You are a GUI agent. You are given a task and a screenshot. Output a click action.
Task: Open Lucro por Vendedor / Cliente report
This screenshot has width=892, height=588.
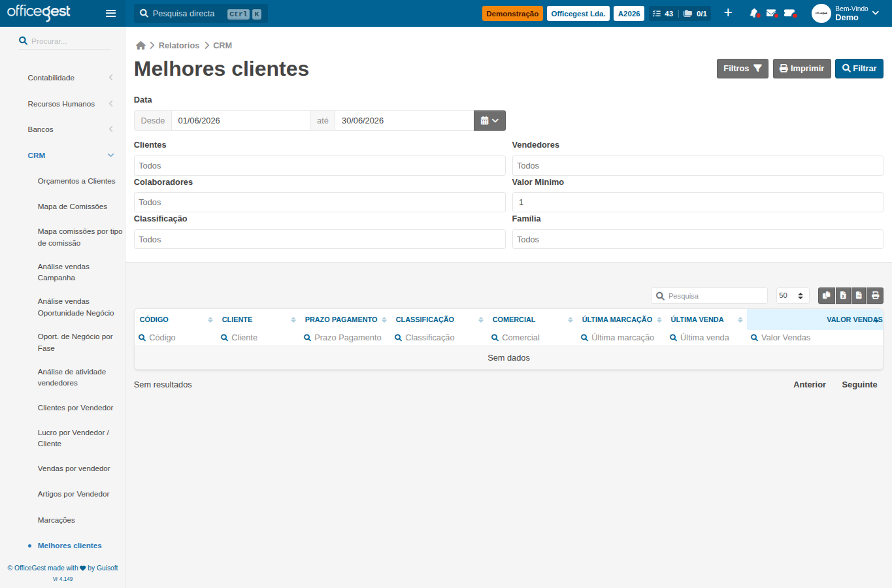(x=73, y=438)
